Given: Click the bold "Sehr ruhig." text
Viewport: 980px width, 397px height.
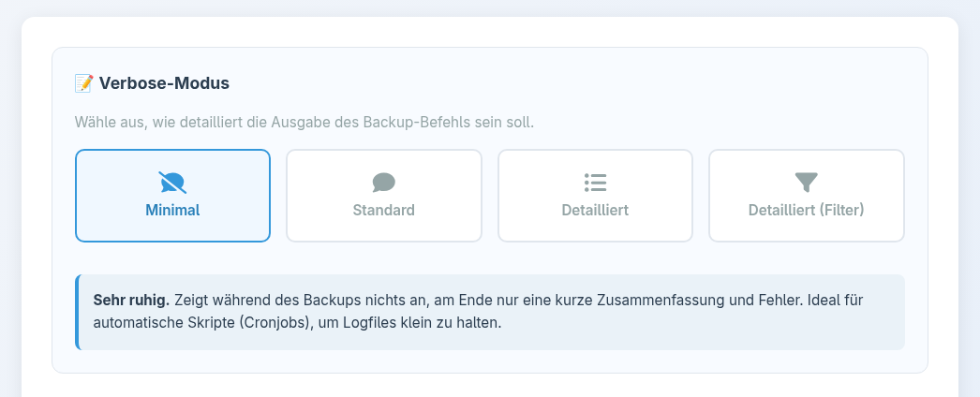Looking at the screenshot, I should click(131, 301).
